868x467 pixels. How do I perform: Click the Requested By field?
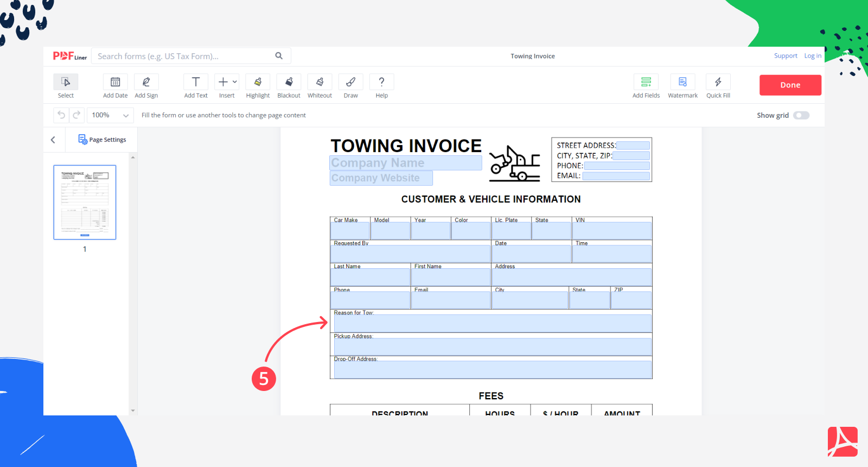click(x=411, y=254)
